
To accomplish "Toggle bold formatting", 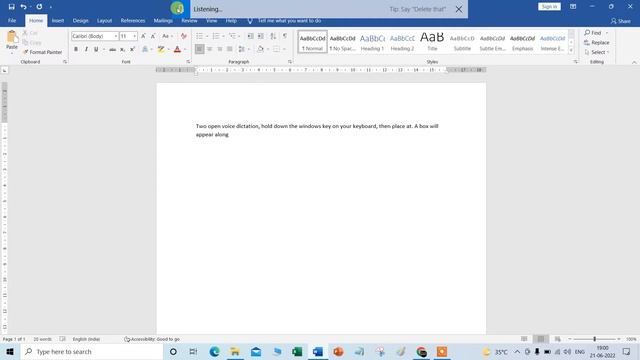I will point(76,49).
